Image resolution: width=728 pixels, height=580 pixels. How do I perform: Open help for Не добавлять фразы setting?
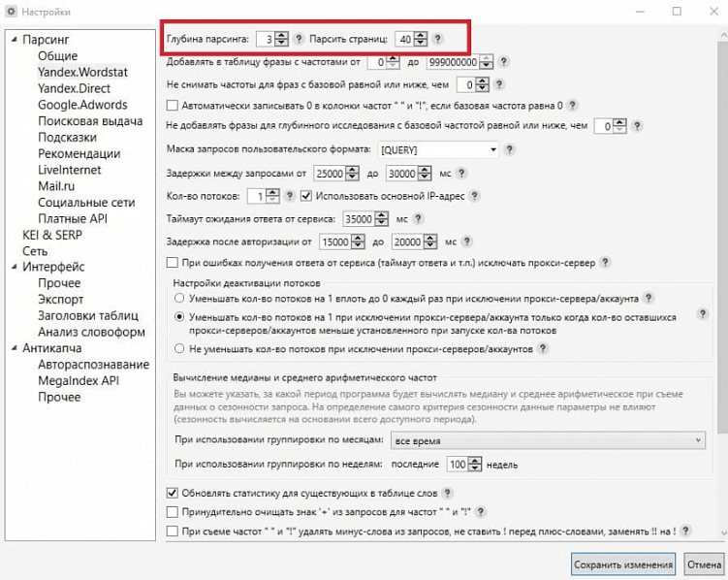pyautogui.click(x=637, y=126)
